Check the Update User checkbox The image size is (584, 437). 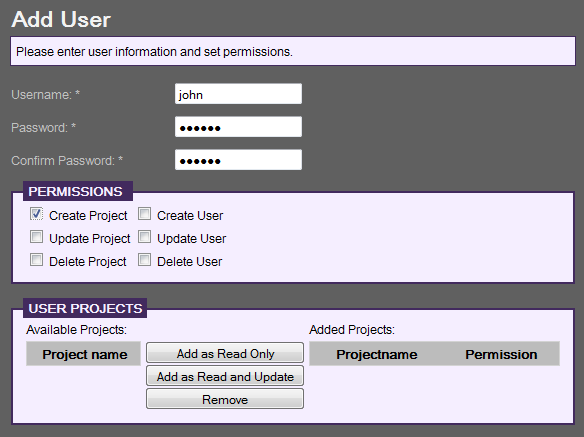coord(145,237)
